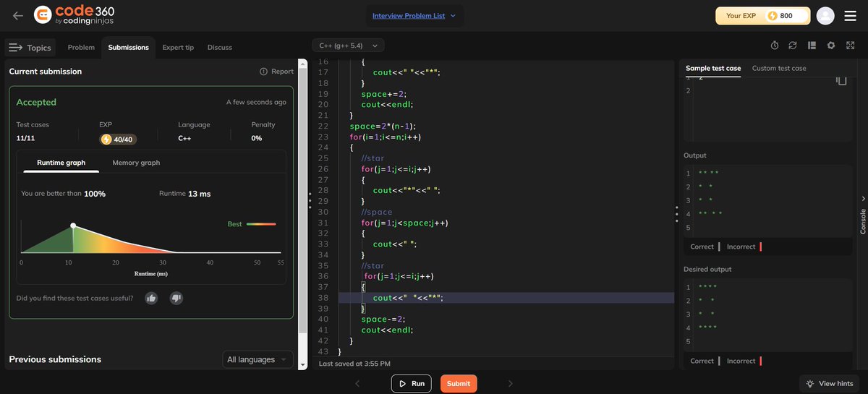Start the timer stopwatch icon
This screenshot has height=394, width=868.
coord(775,46)
